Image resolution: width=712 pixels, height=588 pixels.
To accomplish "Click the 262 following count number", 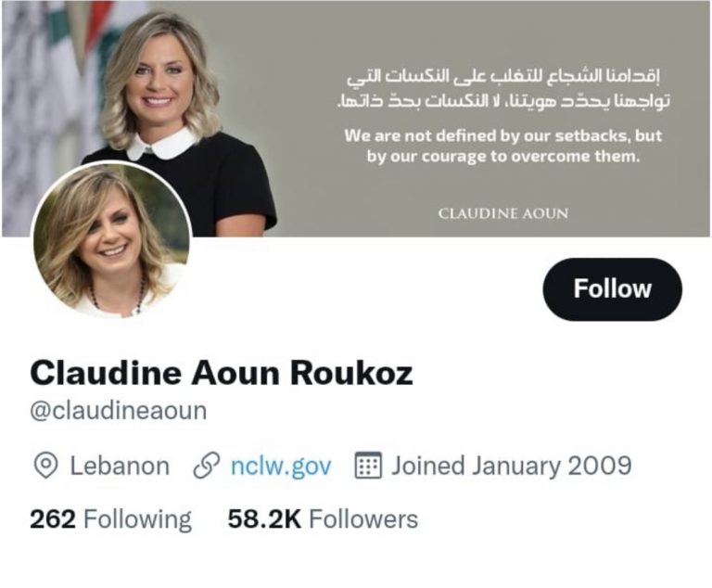I will 53,519.
